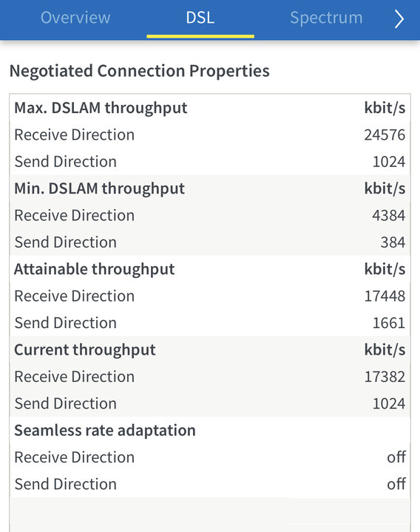The image size is (420, 532).
Task: Click Receive Direction label under Current throughput
Action: click(75, 377)
